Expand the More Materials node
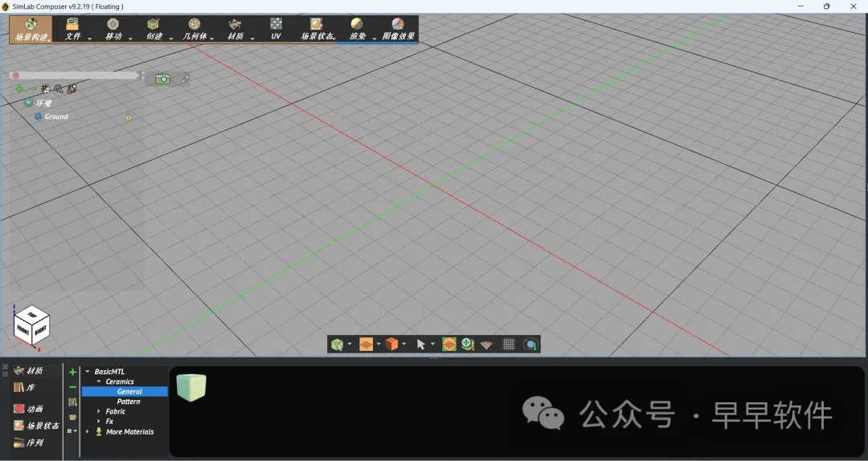Viewport: 868px width, 461px height. coord(88,431)
